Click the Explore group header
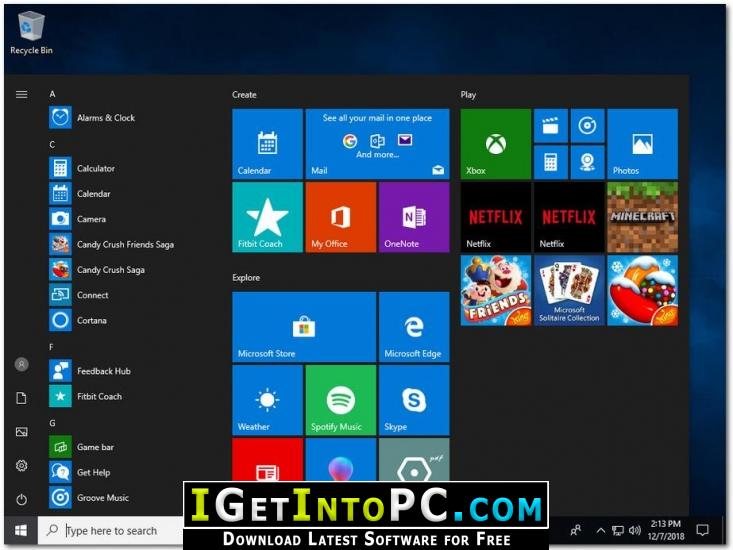 [246, 278]
